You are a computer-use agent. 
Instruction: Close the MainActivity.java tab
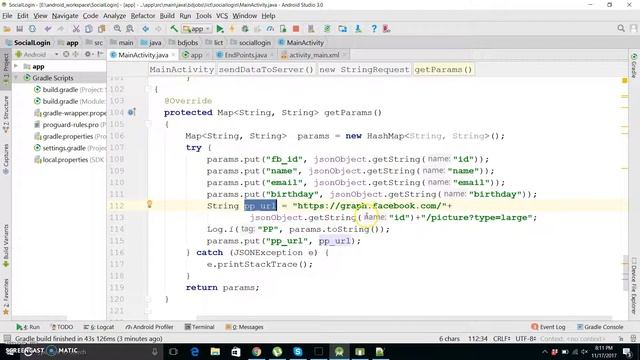pyautogui.click(x=173, y=55)
